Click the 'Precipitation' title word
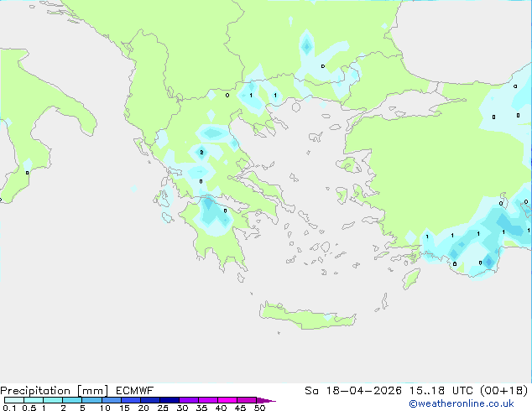The height and width of the screenshot is (411, 532). point(35,391)
